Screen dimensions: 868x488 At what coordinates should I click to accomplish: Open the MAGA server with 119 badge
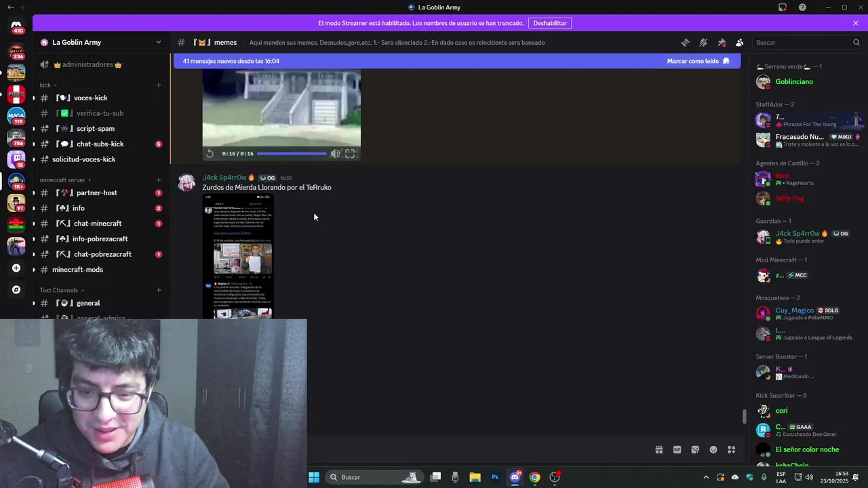(x=16, y=117)
